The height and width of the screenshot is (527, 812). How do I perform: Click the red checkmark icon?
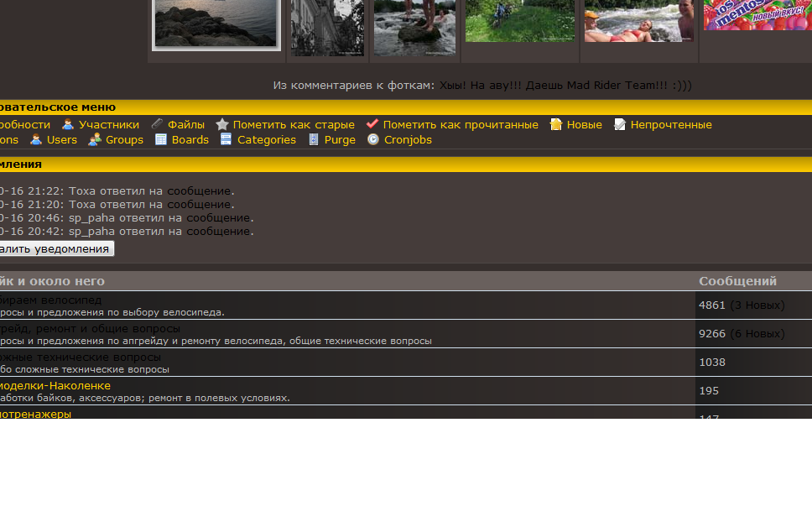tap(372, 125)
